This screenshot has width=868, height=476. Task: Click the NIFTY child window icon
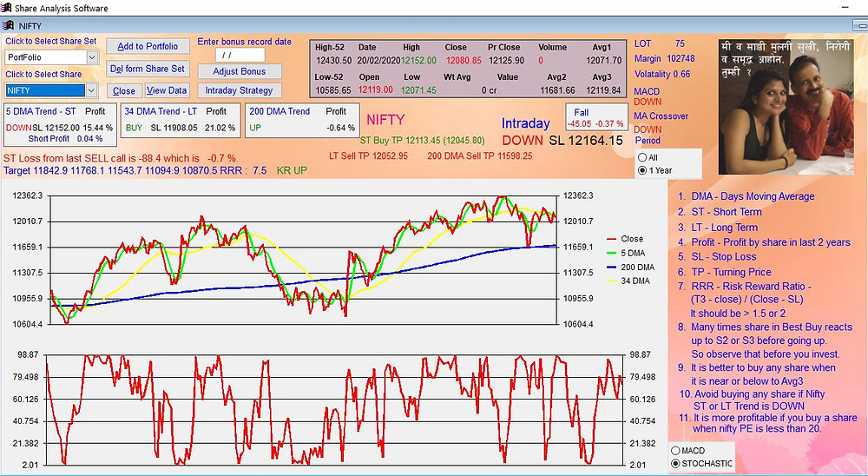(x=9, y=25)
